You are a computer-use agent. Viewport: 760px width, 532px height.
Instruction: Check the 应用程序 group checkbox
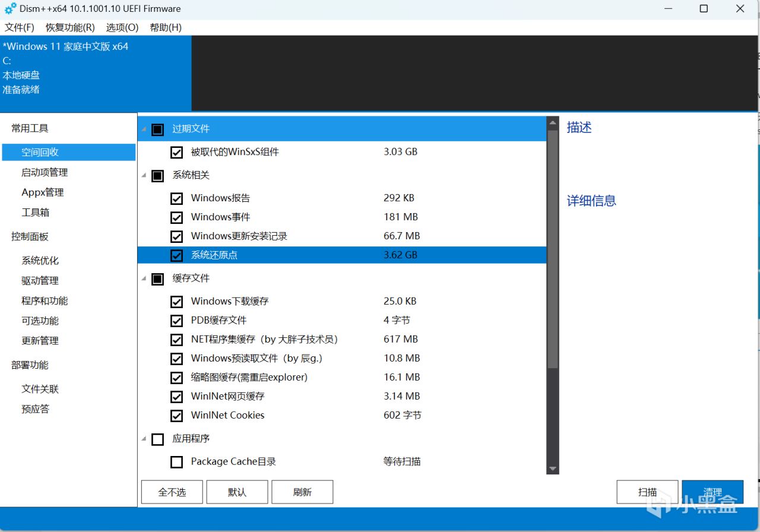point(157,439)
